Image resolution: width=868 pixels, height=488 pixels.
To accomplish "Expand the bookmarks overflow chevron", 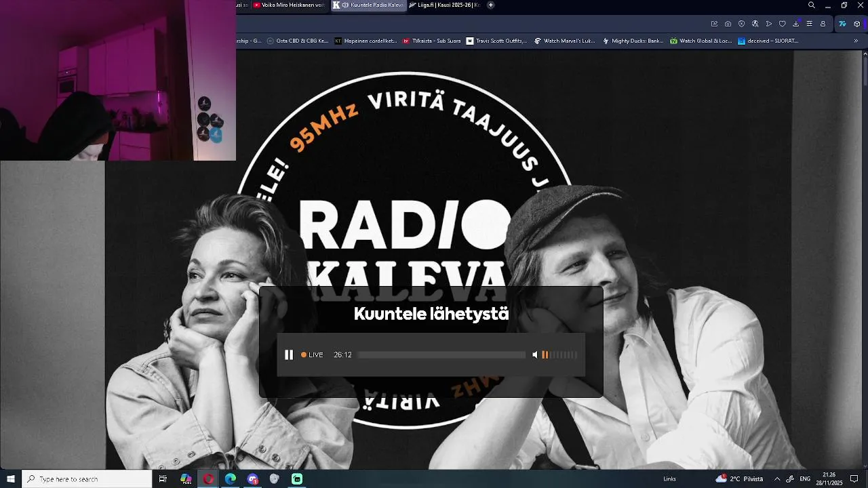I will pyautogui.click(x=855, y=41).
